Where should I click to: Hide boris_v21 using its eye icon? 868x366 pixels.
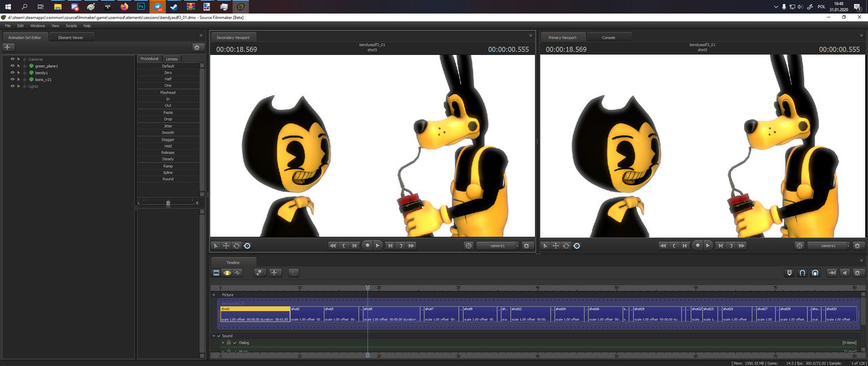(x=12, y=79)
